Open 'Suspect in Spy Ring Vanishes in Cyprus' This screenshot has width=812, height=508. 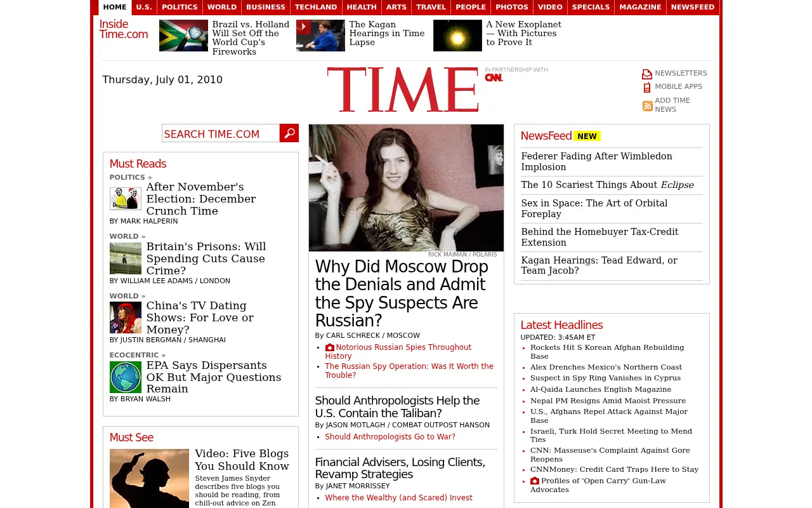coord(605,378)
